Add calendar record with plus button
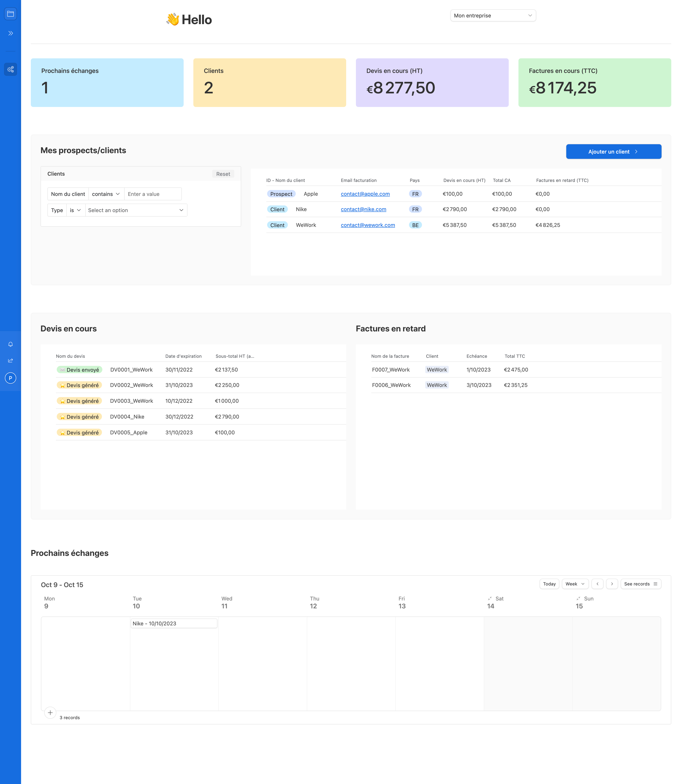This screenshot has width=681, height=784. click(50, 713)
